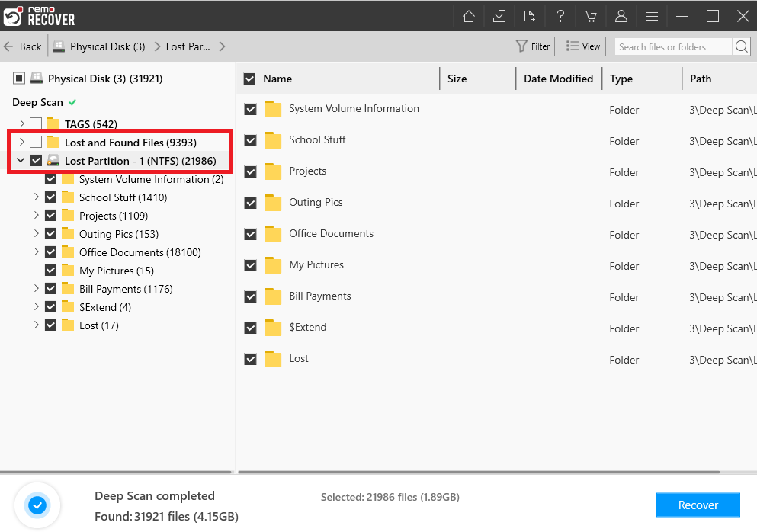This screenshot has height=532, width=757.
Task: Select the Lost Par... breadcrumb
Action: (188, 46)
